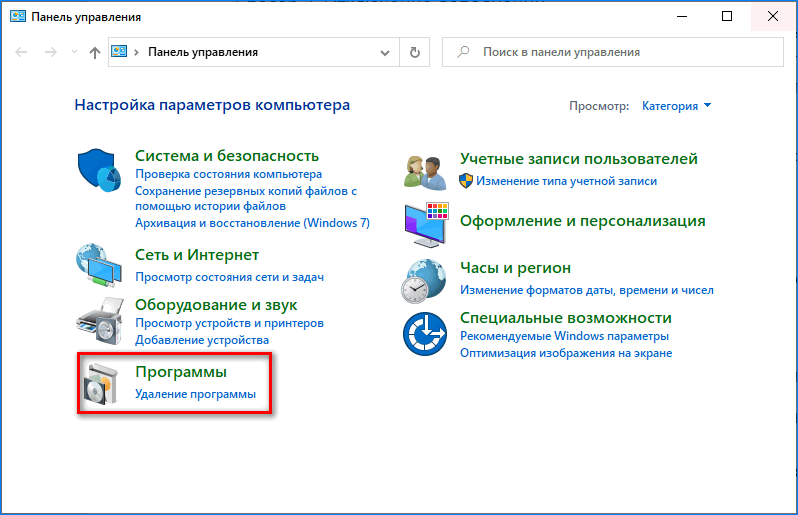Click Рекомендуемые Windows параметры link
Image resolution: width=798 pixels, height=515 pixels.
point(564,336)
